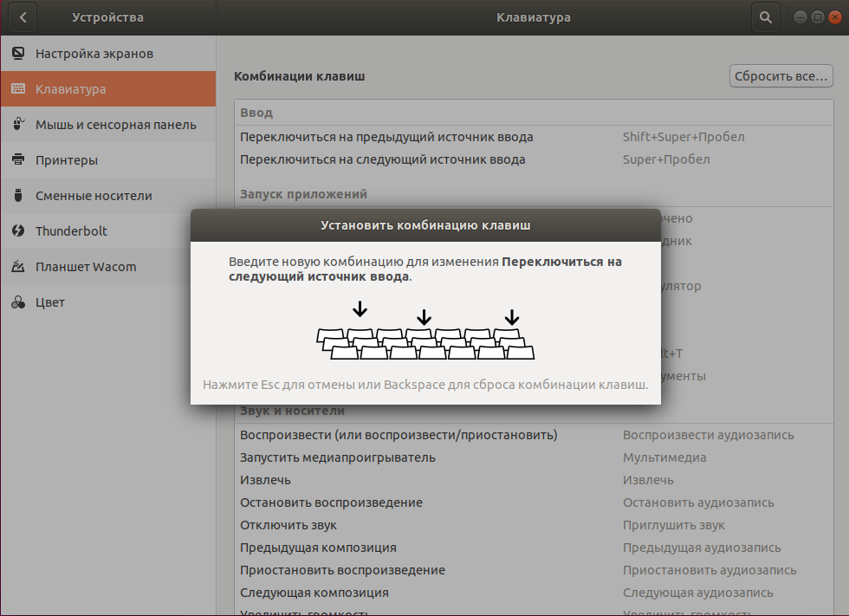Click the mouse icon in the sidebar
849x616 pixels.
tap(18, 125)
